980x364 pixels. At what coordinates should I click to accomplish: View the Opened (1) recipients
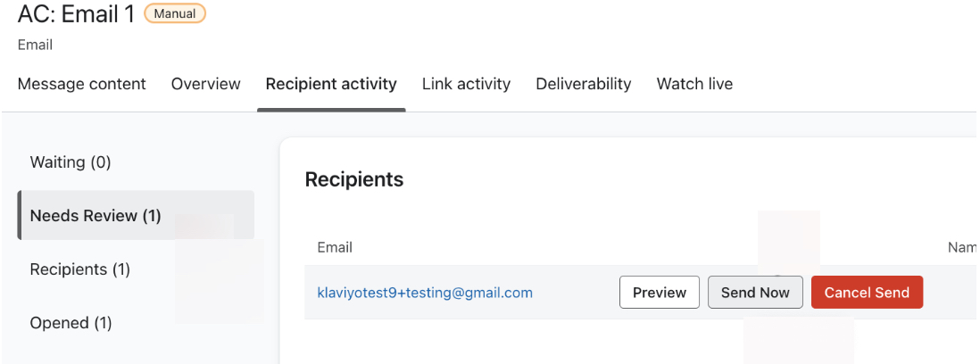(x=71, y=323)
